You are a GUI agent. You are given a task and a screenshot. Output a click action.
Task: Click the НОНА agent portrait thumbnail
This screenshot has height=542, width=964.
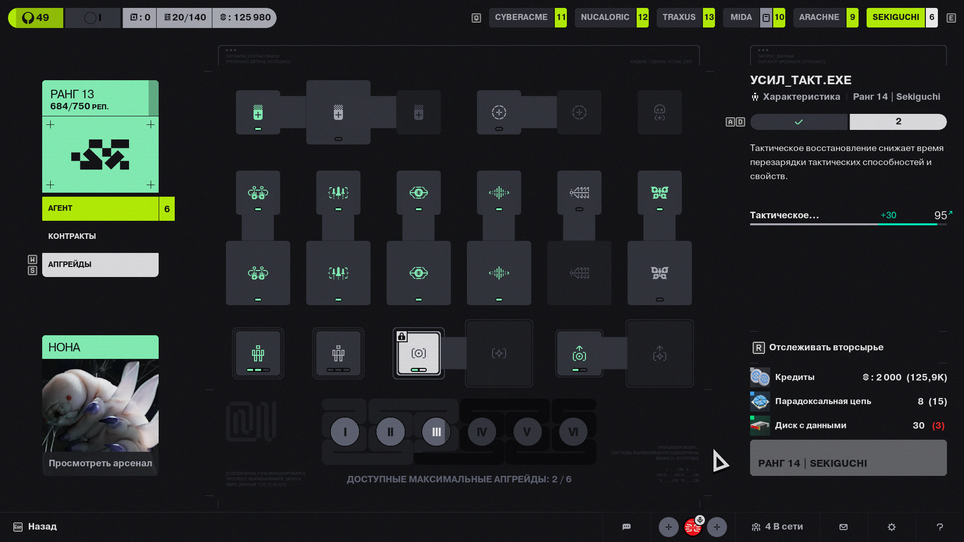click(100, 406)
